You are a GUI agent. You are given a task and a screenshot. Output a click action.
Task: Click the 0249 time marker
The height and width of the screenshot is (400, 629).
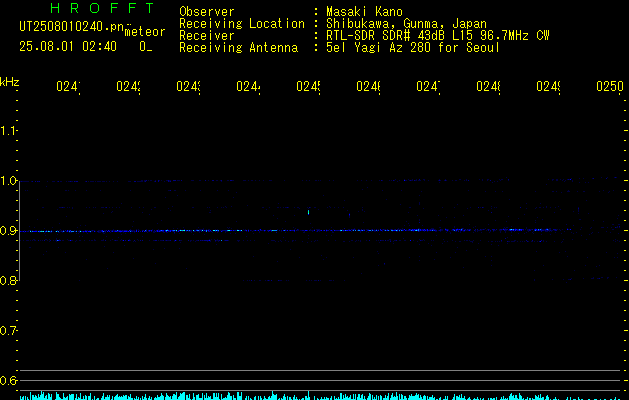pos(548,87)
